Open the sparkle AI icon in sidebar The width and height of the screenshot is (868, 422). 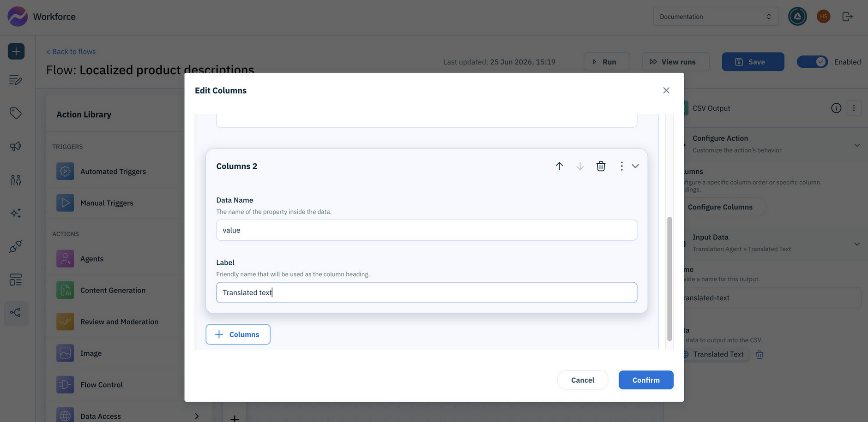(x=16, y=213)
